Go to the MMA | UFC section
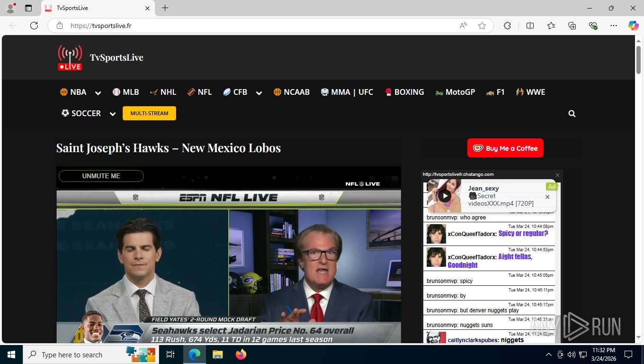 (x=347, y=92)
